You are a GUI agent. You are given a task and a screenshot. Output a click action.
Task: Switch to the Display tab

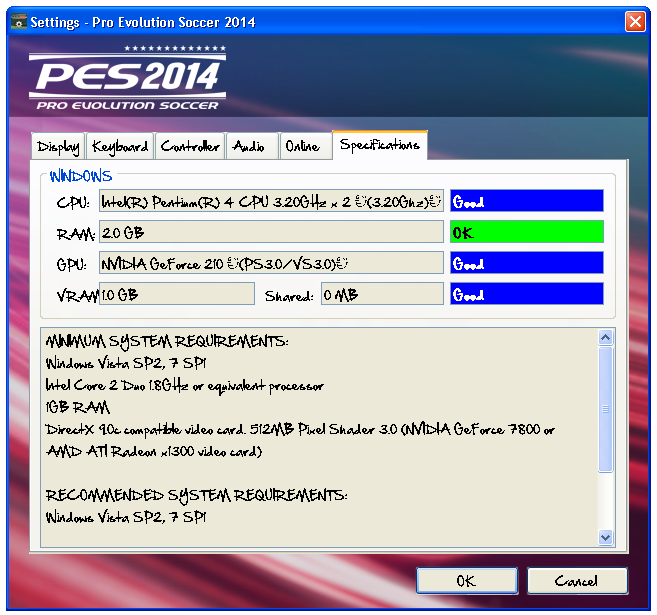[x=58, y=146]
